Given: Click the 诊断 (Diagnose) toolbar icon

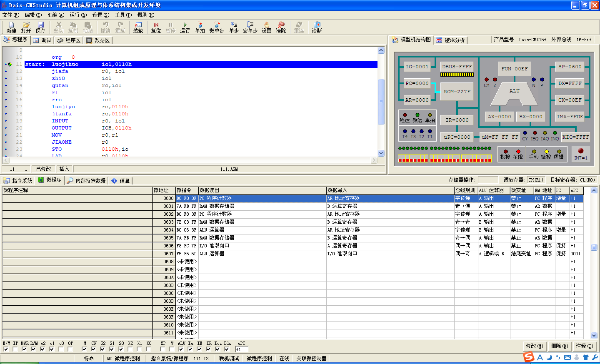Looking at the screenshot, I should click(317, 27).
